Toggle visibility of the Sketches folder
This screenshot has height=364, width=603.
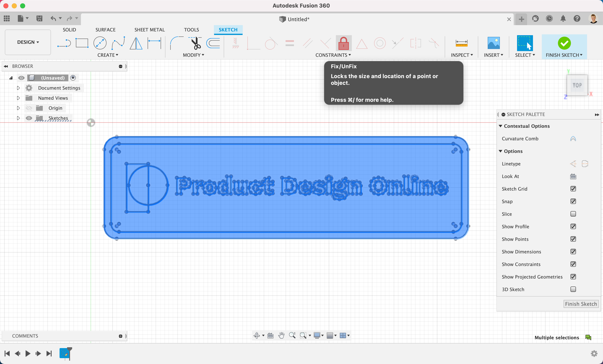click(29, 118)
